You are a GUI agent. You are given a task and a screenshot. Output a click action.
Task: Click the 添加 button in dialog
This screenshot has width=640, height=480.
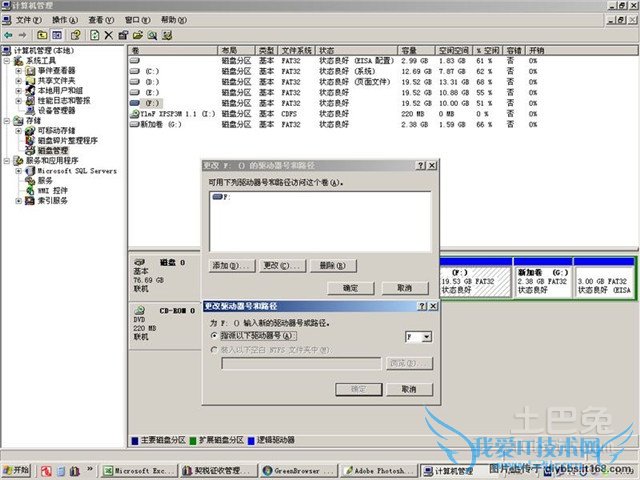pyautogui.click(x=232, y=266)
